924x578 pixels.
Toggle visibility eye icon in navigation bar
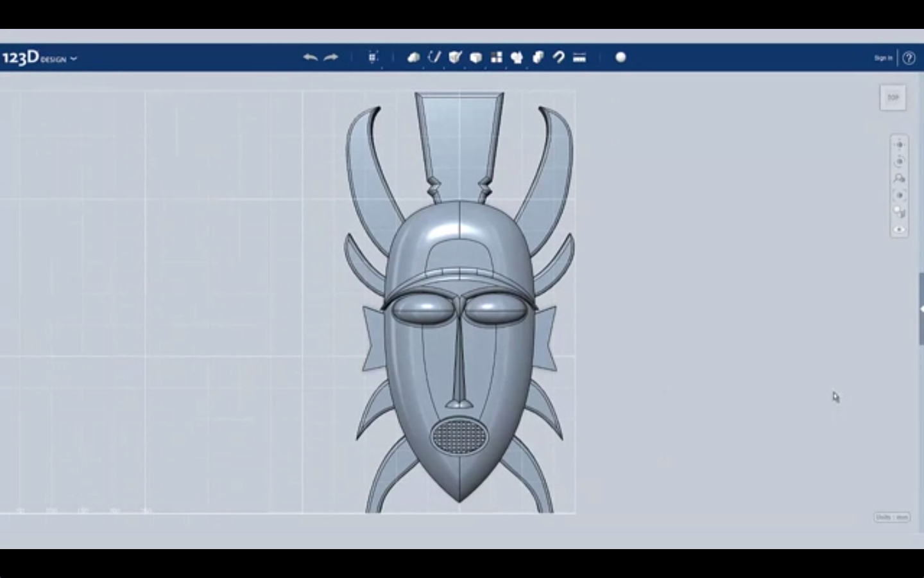(899, 229)
